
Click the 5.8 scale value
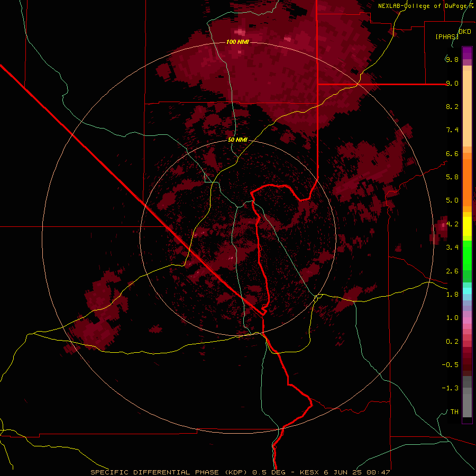point(452,177)
